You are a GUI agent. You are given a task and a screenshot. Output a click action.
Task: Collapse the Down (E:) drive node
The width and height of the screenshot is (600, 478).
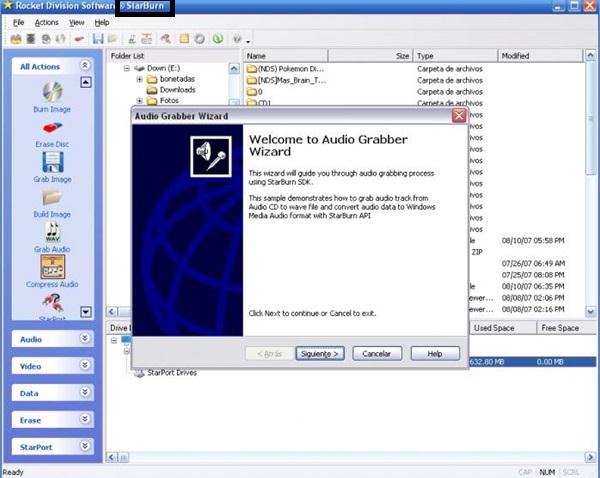pos(127,69)
